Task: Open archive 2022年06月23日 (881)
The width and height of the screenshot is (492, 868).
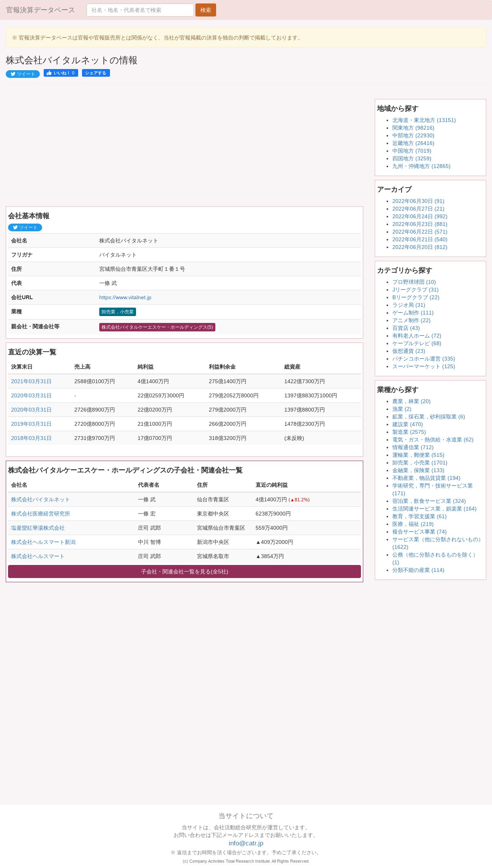Action: pyautogui.click(x=420, y=224)
